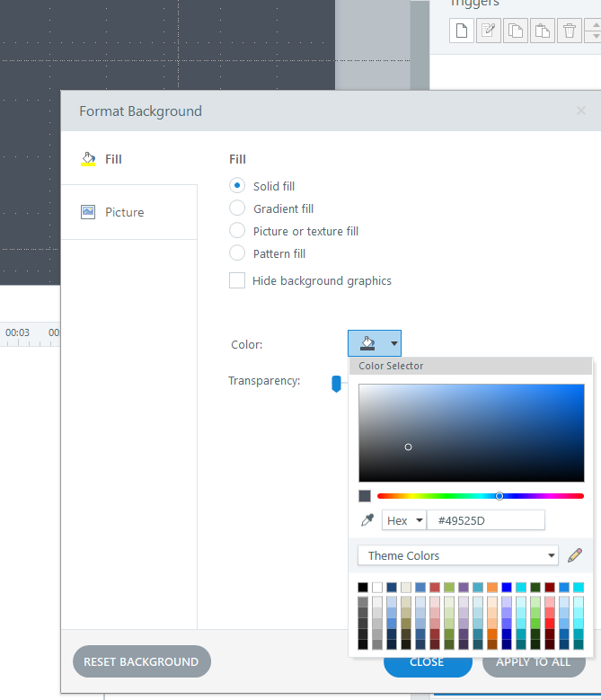This screenshot has height=700, width=601.
Task: Toggle Hide background graphics checkbox
Action: tap(237, 280)
